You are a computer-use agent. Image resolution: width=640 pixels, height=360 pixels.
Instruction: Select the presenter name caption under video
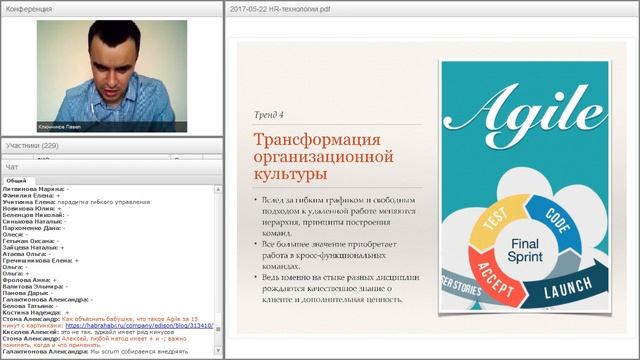60,127
